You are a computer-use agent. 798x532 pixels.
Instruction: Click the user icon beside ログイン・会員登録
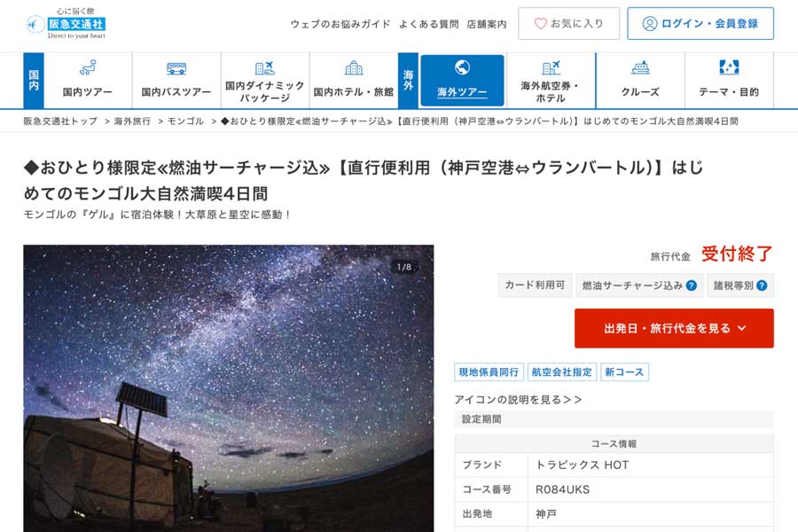coord(649,23)
